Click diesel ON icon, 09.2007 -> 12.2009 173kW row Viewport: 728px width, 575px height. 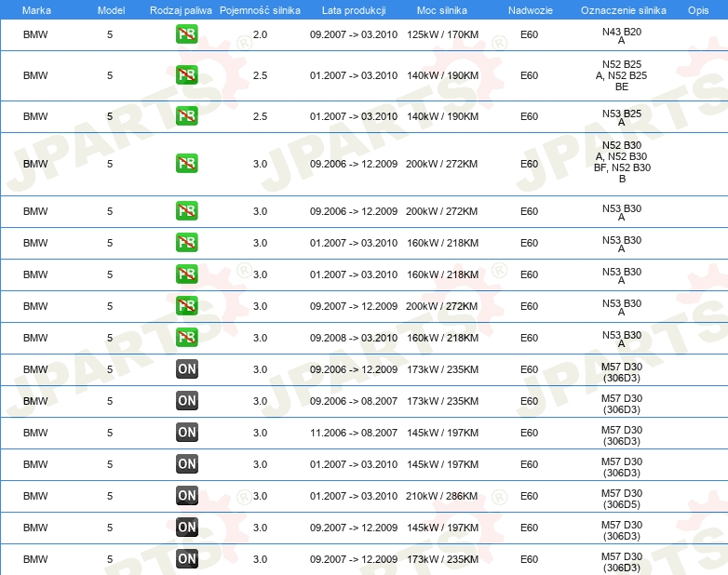coord(186,559)
